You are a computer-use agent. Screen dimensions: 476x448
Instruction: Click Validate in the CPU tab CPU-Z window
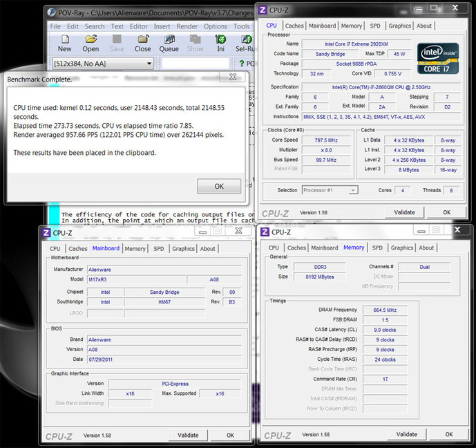coord(404,212)
